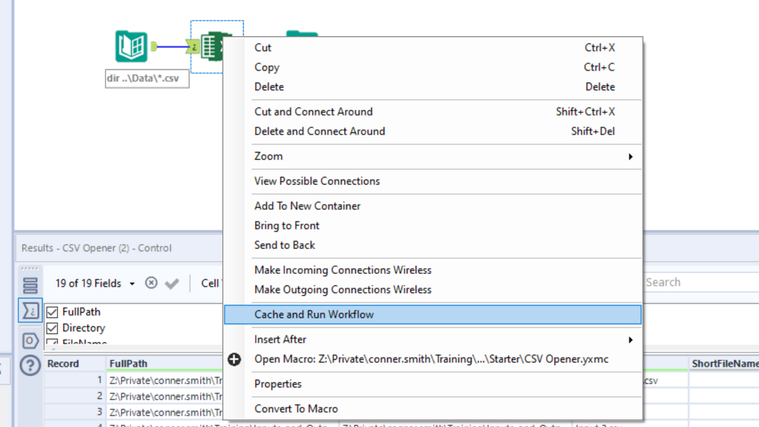This screenshot has width=759, height=427.
Task: Choose Add To New Container
Action: coord(433,206)
